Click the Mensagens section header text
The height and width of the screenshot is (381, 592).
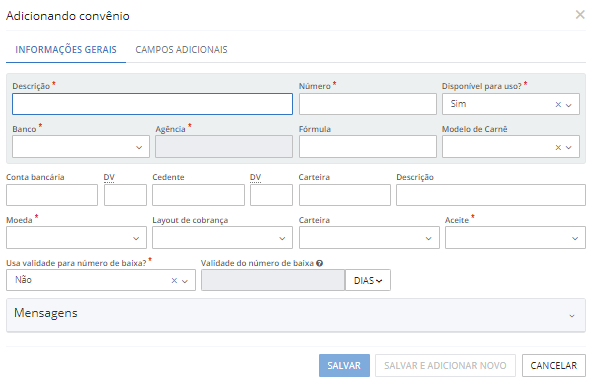(46, 313)
